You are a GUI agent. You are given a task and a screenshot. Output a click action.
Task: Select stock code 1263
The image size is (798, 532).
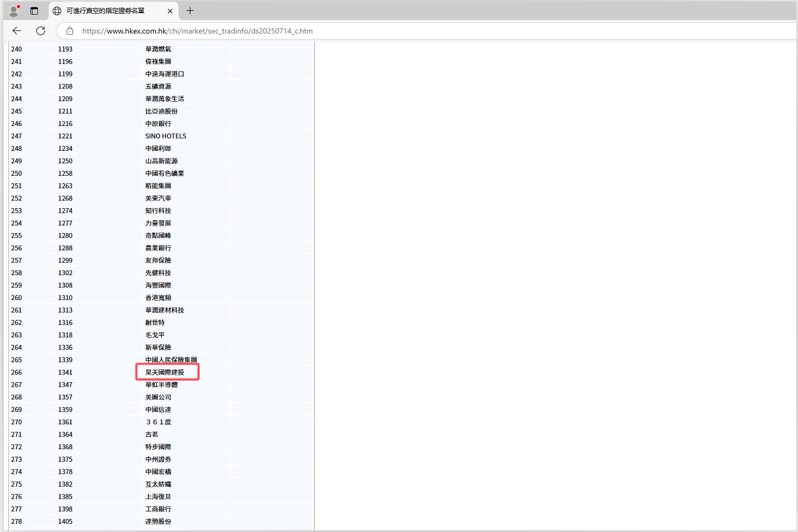pos(65,186)
